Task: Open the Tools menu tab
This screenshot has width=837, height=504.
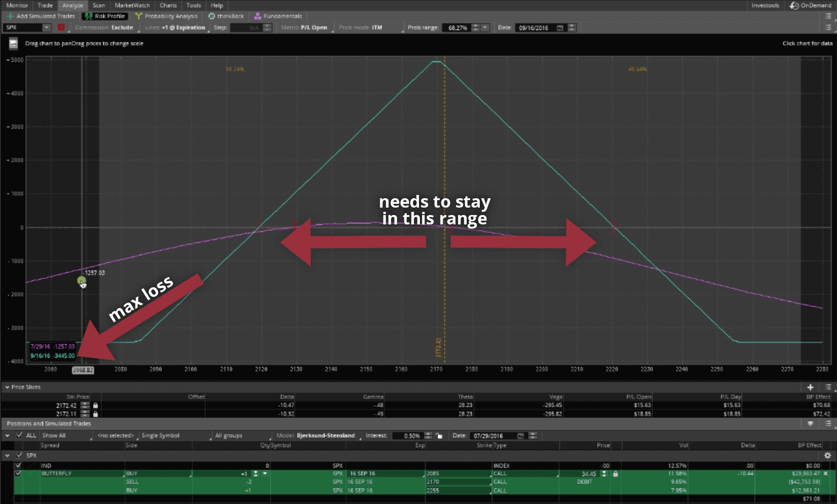Action: 194,5
